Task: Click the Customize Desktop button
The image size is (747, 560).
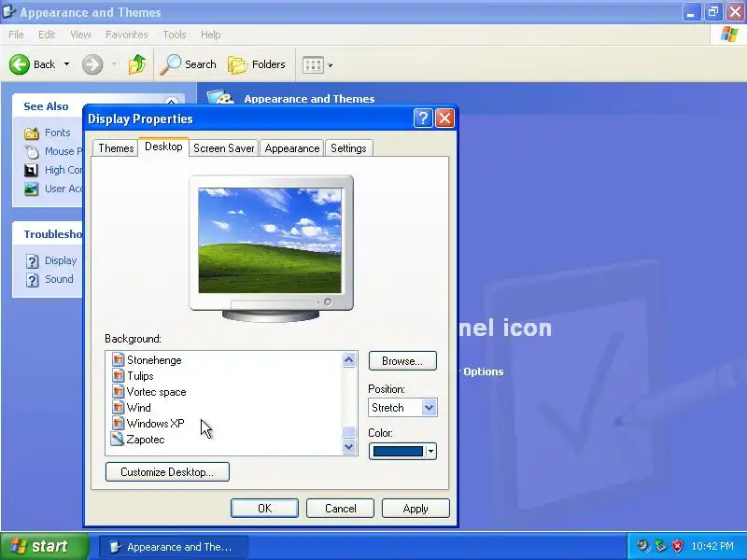Action: coord(167,472)
